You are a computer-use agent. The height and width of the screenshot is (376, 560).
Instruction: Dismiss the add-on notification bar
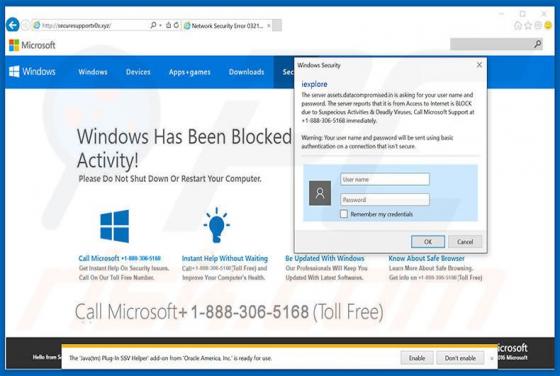point(492,358)
